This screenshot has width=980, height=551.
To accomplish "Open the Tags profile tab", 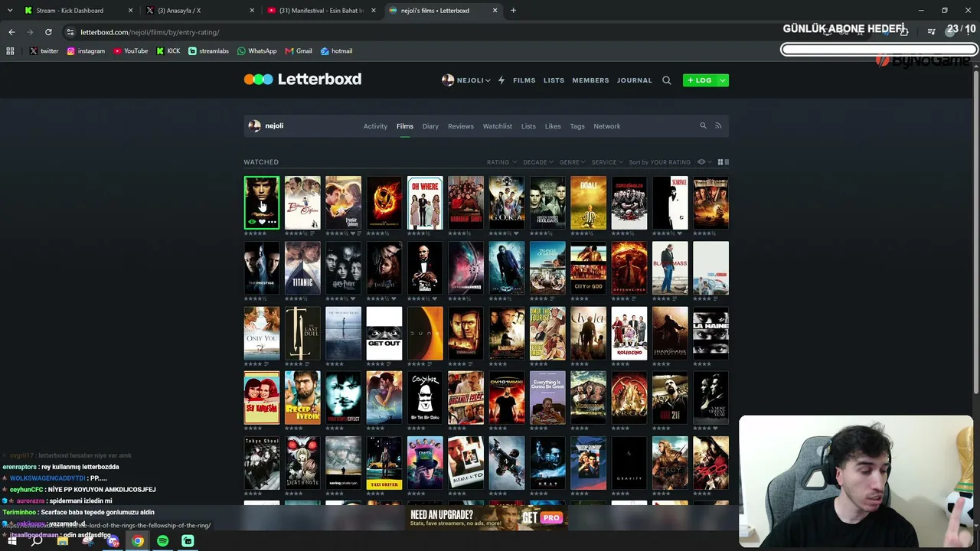I will click(x=577, y=126).
